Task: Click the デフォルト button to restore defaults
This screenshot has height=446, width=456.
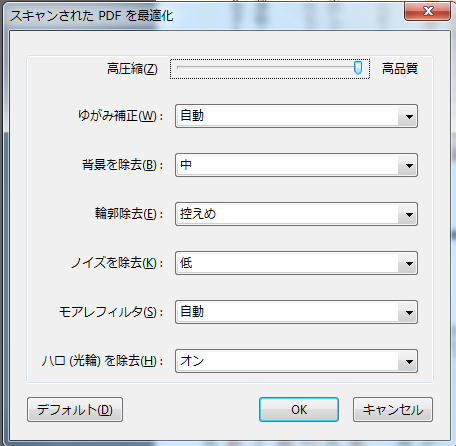Action: (75, 410)
